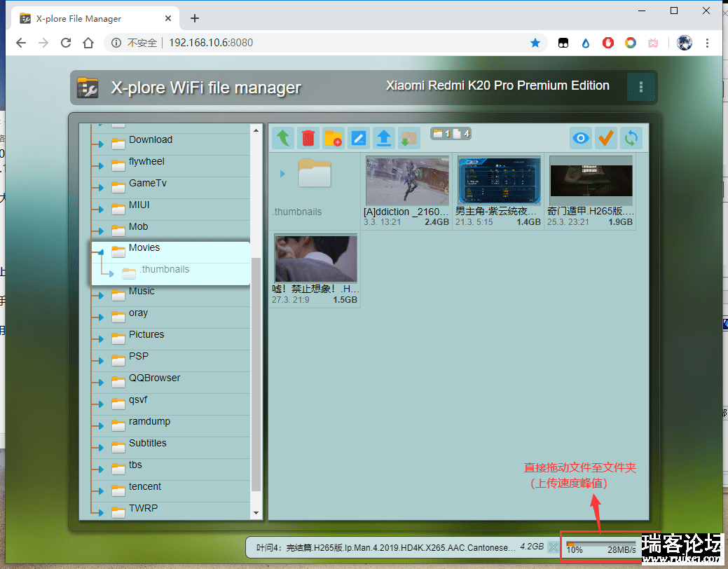Refresh the file list with the sync icon
This screenshot has height=569, width=728.
[631, 139]
